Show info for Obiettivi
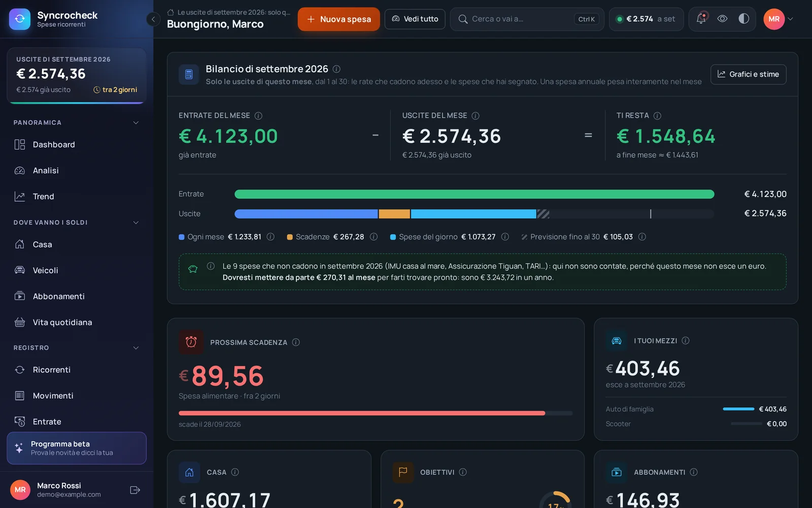Image resolution: width=812 pixels, height=508 pixels. (x=463, y=472)
